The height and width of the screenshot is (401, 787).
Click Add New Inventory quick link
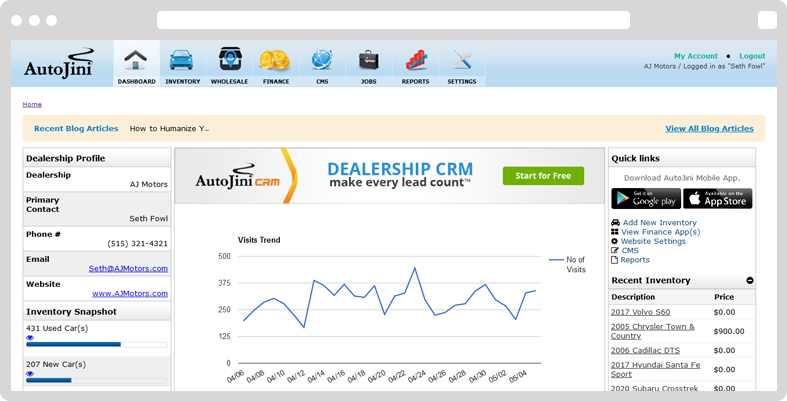(x=659, y=222)
